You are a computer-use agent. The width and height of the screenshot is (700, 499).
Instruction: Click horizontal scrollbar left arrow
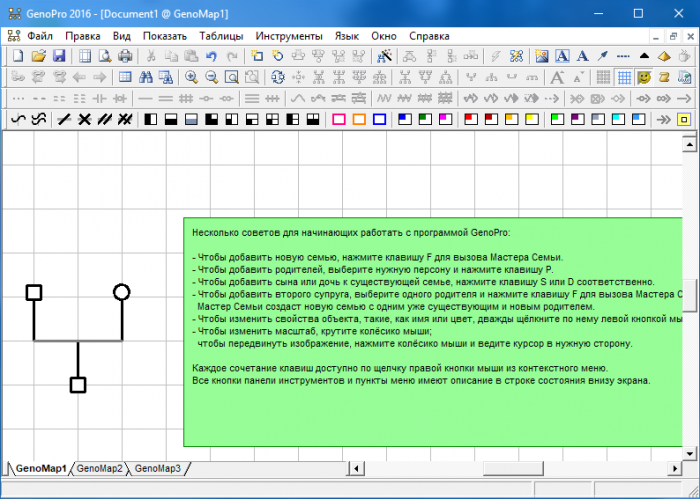356,469
